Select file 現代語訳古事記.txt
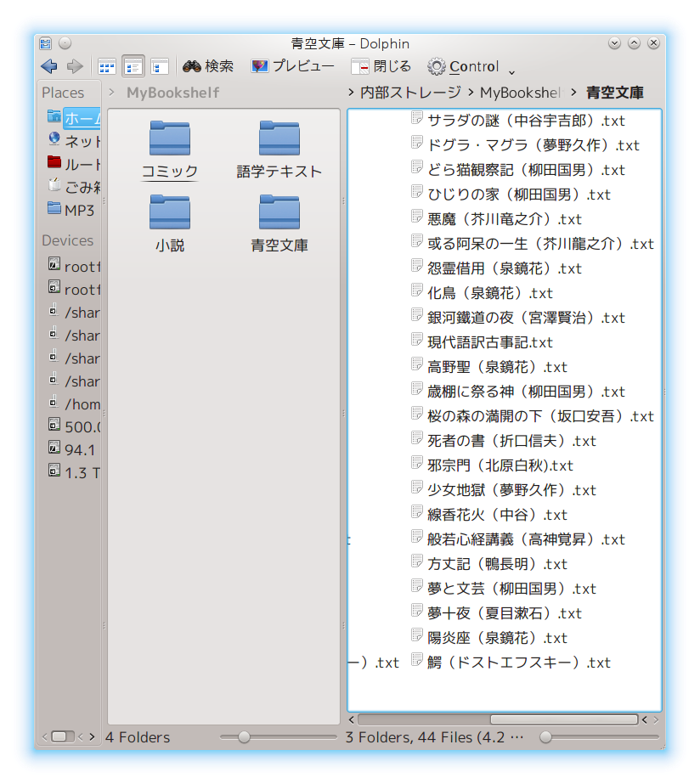The image size is (700, 784). tap(482, 342)
